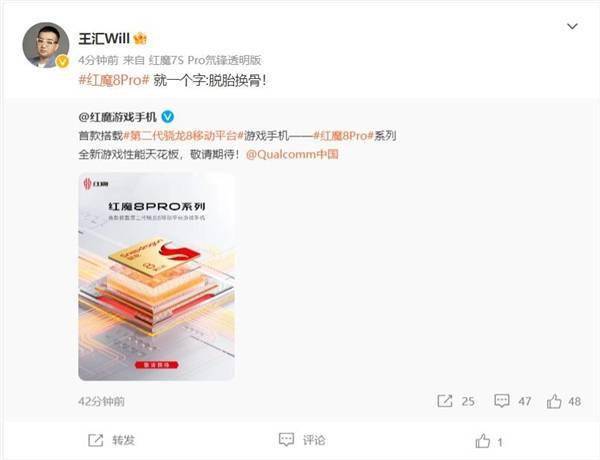Open the #红魔8Pro# hashtag in main post

pos(114,80)
